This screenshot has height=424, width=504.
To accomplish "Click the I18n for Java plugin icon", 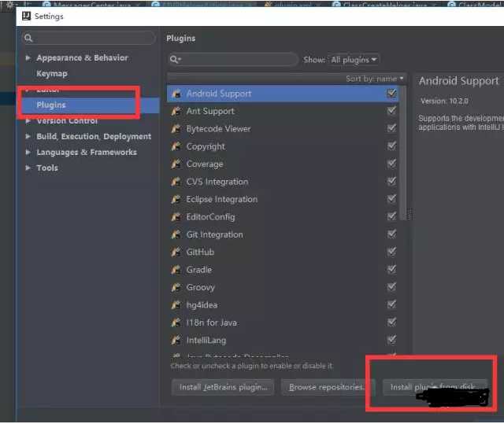I will tap(176, 323).
